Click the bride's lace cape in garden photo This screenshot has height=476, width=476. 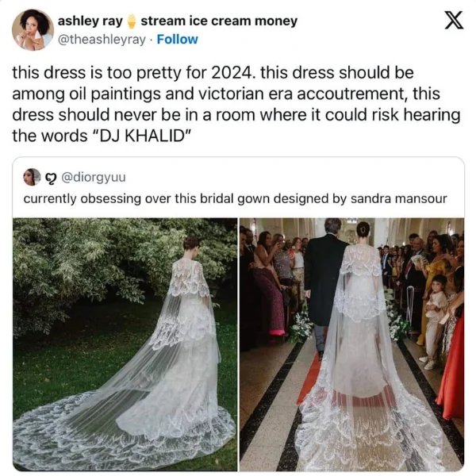tap(189, 278)
